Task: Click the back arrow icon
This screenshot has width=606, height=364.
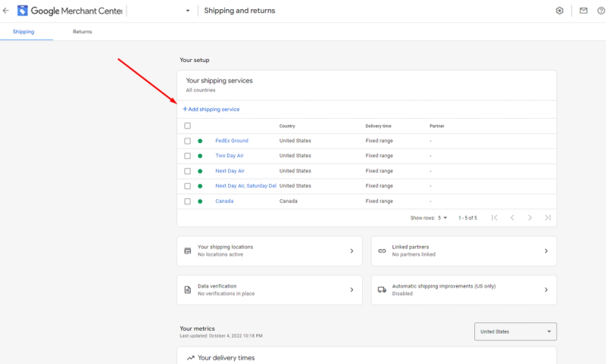Action: pyautogui.click(x=5, y=11)
